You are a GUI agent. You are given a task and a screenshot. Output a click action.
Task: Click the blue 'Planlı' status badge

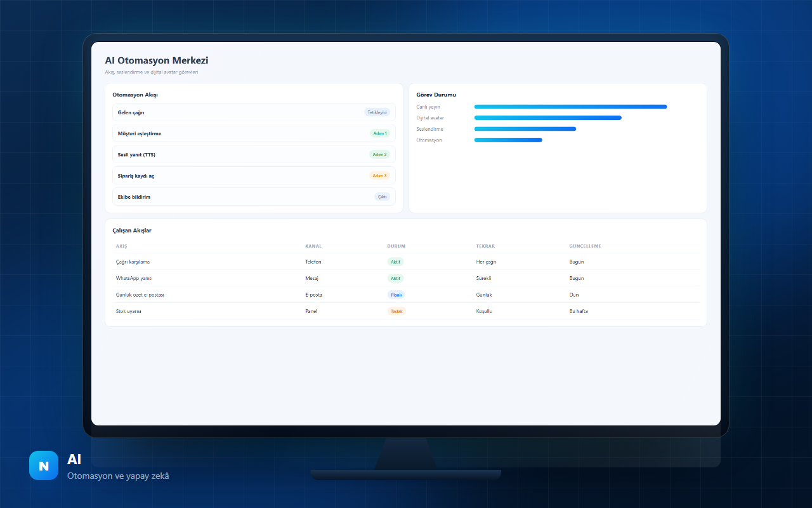click(396, 295)
